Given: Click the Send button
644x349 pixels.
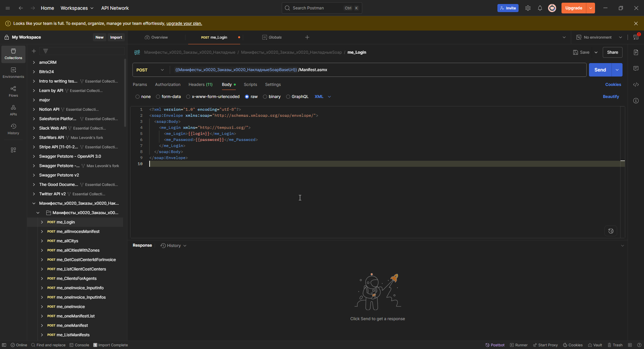Looking at the screenshot, I should click(600, 70).
